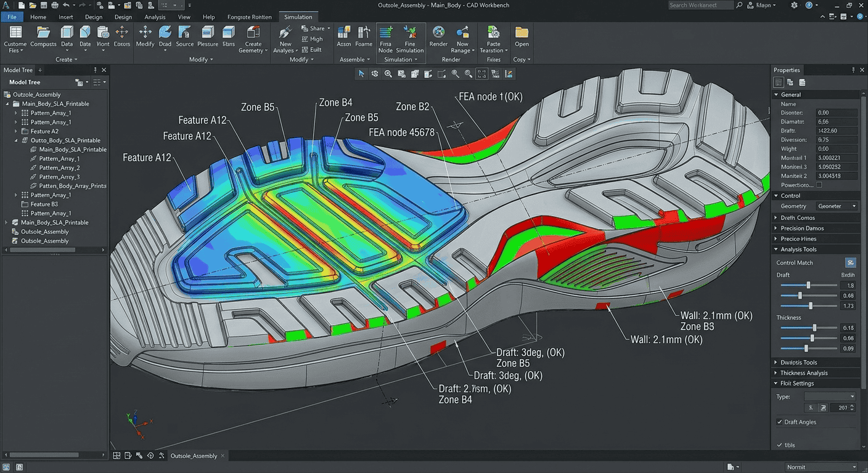868x473 pixels.
Task: Click the zoom magnifier in viewport toolbar
Action: [388, 74]
